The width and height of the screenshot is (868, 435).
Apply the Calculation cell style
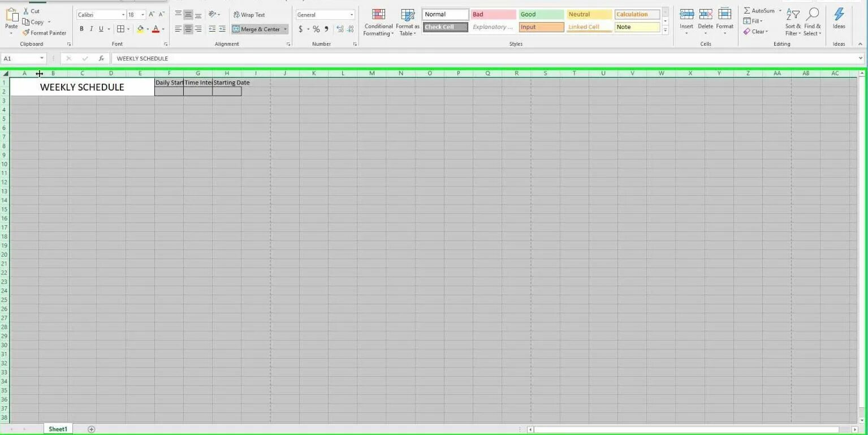pyautogui.click(x=637, y=15)
